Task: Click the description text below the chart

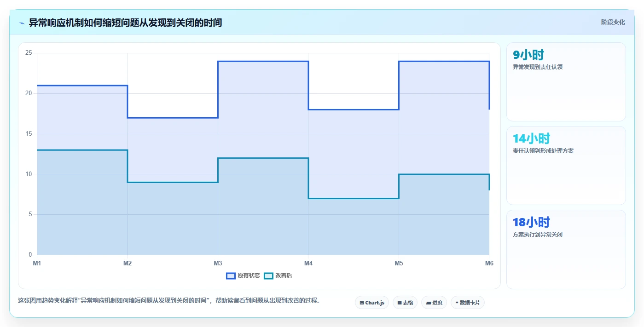Action: click(x=169, y=301)
